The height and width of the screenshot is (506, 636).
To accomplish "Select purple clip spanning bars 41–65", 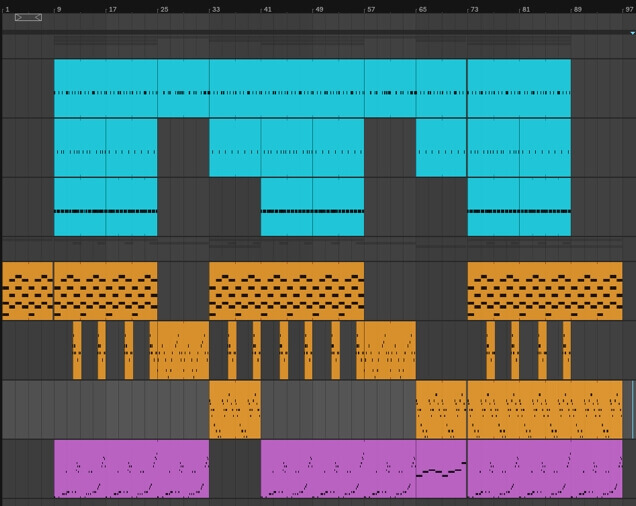I will (x=338, y=469).
